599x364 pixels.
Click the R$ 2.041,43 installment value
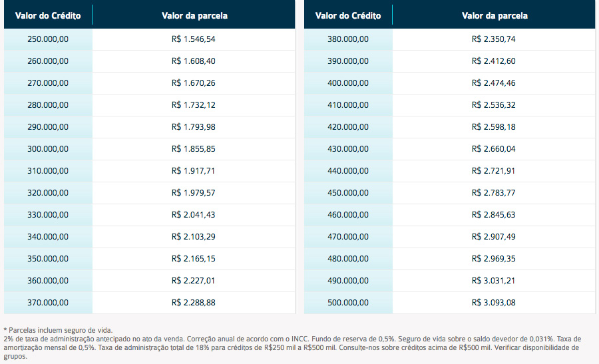(x=193, y=215)
